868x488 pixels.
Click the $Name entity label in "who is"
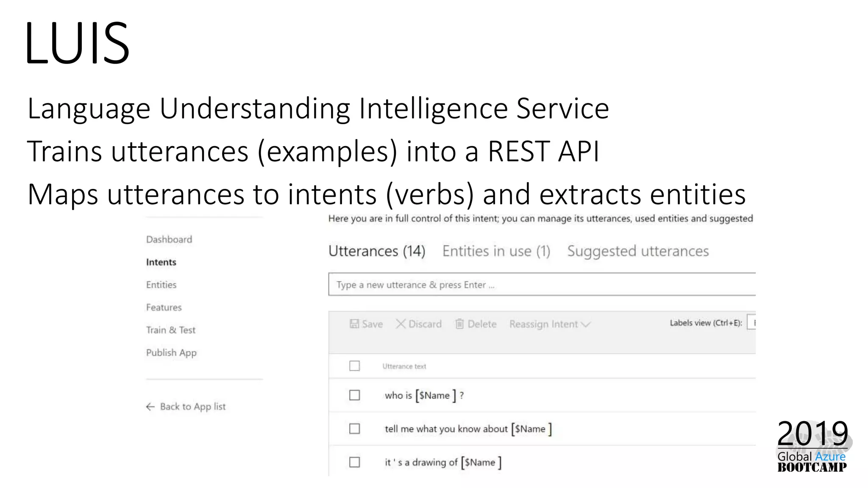(434, 396)
